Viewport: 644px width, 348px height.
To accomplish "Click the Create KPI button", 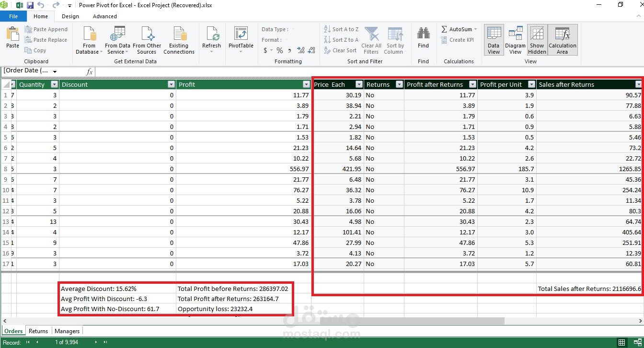I will 458,40.
